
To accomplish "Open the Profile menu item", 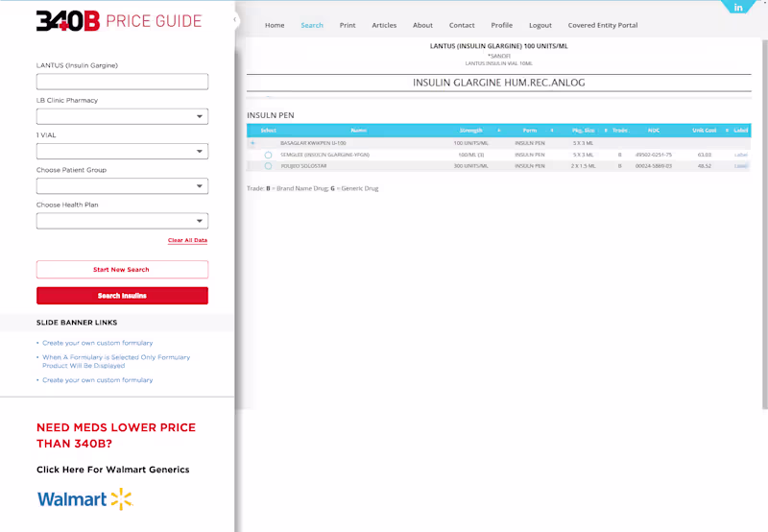I will [x=501, y=25].
